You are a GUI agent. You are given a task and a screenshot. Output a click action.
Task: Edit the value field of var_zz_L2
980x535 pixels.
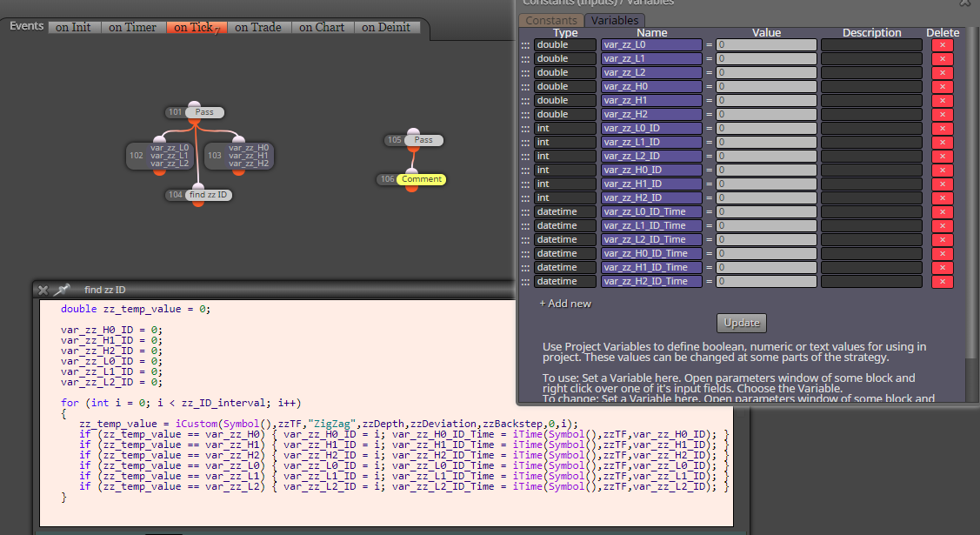tap(766, 72)
